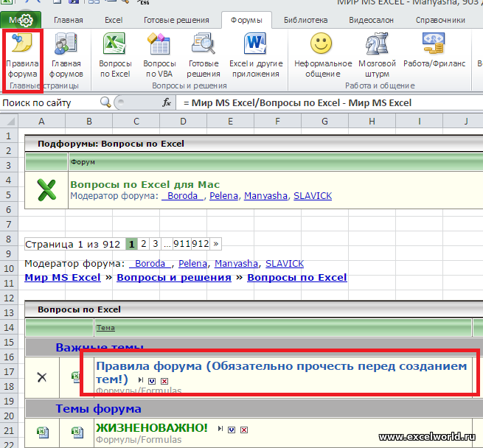Click blue down-arrow icon in ЖИЗНЕНОВАЖНО row
The width and height of the screenshot is (483, 448).
coord(232,430)
